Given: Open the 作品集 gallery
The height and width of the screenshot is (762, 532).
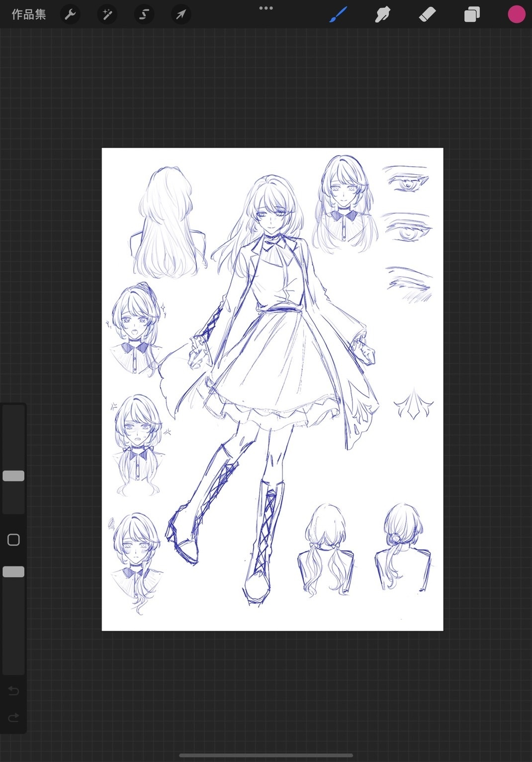Looking at the screenshot, I should click(x=29, y=14).
